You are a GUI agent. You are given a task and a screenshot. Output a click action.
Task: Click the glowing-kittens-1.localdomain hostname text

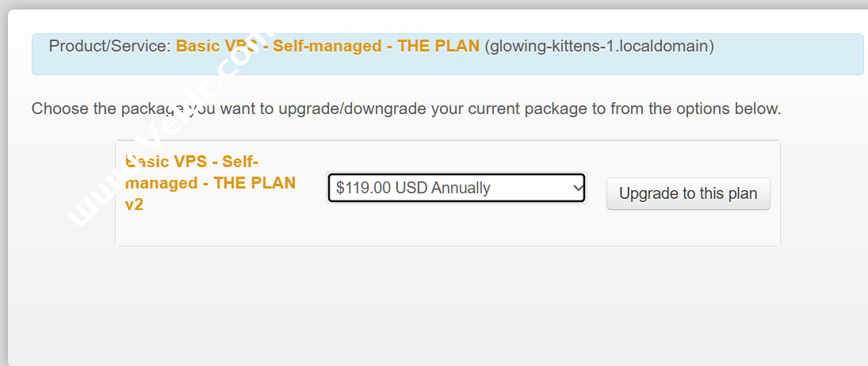click(x=599, y=46)
